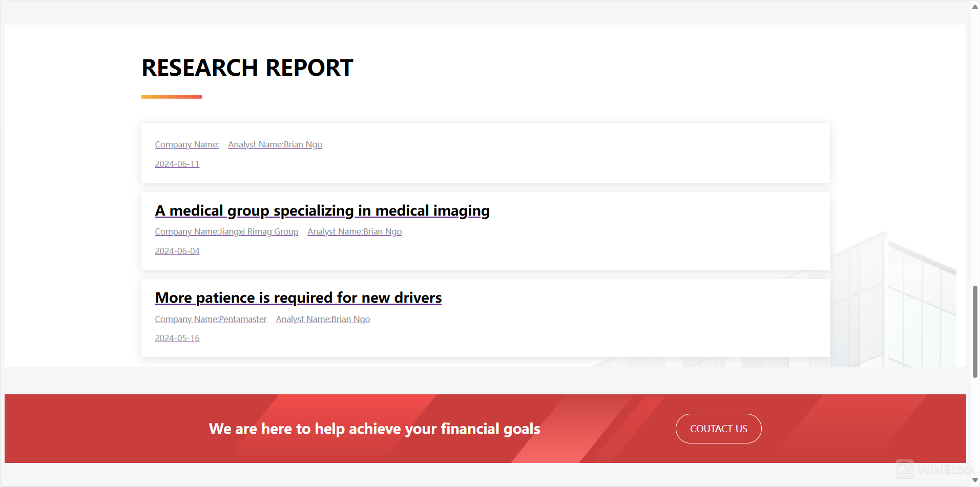
Task: Click the WikiStock watermark logo icon
Action: 905,469
